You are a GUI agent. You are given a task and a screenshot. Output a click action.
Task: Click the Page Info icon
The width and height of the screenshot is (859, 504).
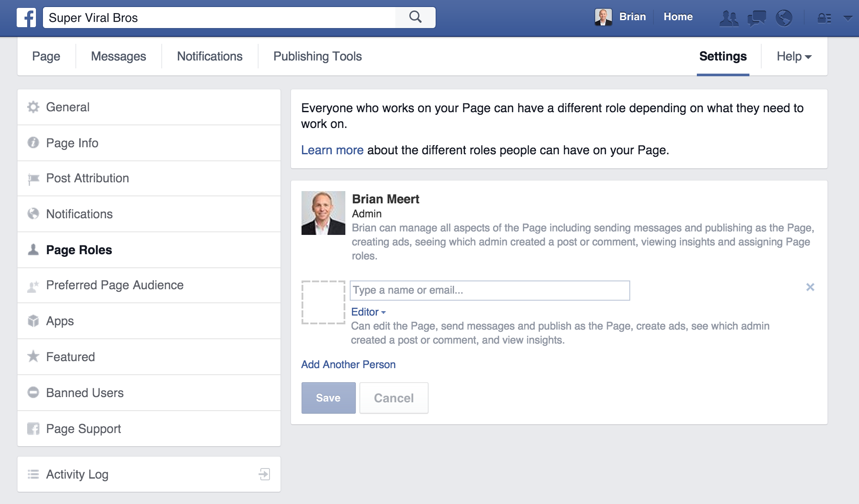[33, 143]
